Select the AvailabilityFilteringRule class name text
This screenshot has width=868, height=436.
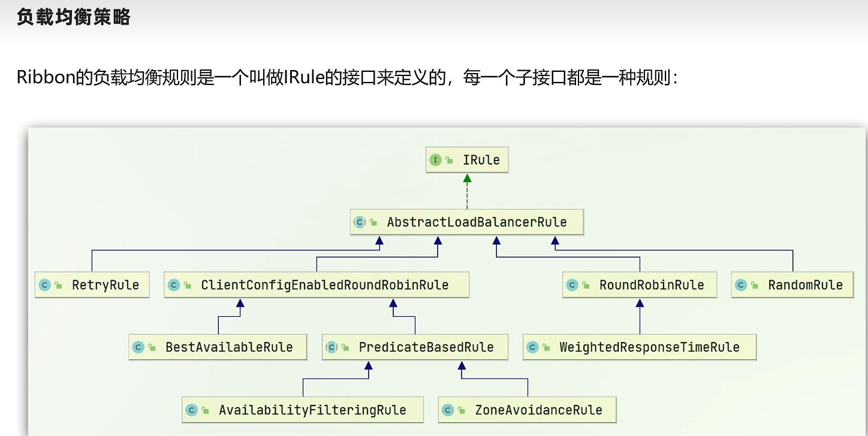tap(312, 410)
